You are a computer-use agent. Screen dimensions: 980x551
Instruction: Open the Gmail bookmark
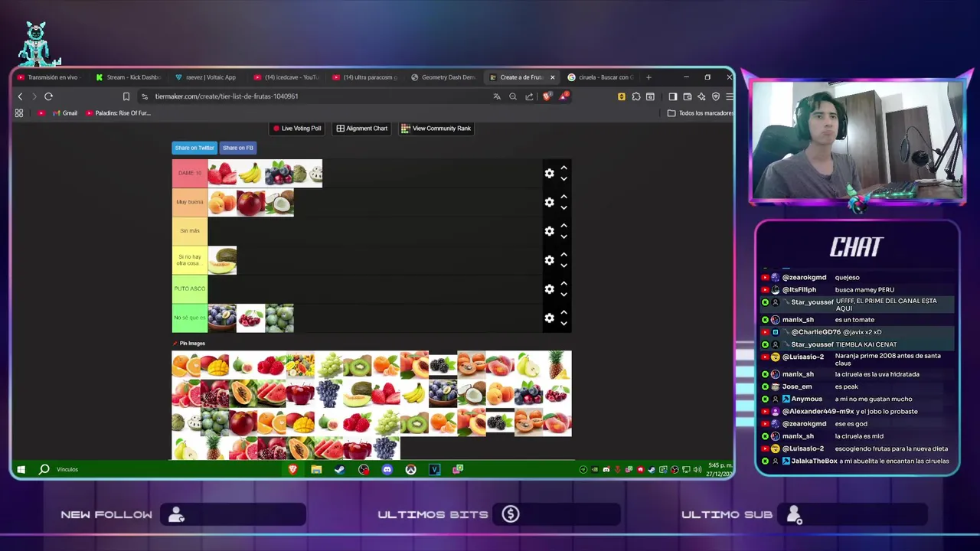(x=65, y=113)
